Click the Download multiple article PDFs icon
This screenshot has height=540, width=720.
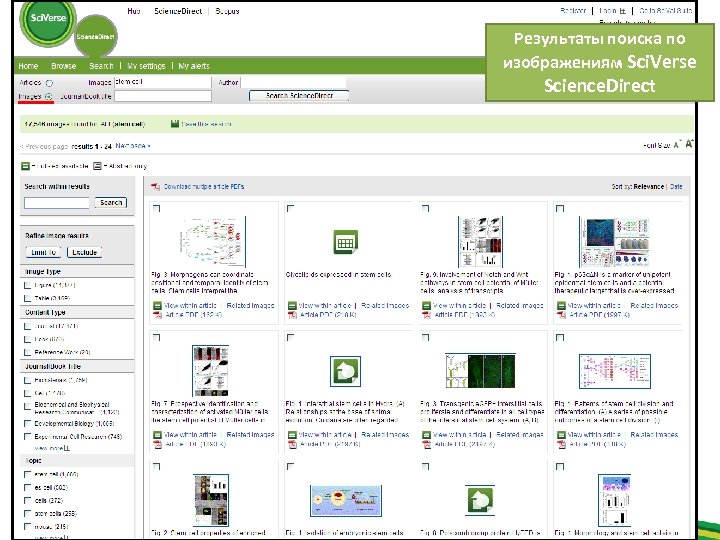coord(156,186)
